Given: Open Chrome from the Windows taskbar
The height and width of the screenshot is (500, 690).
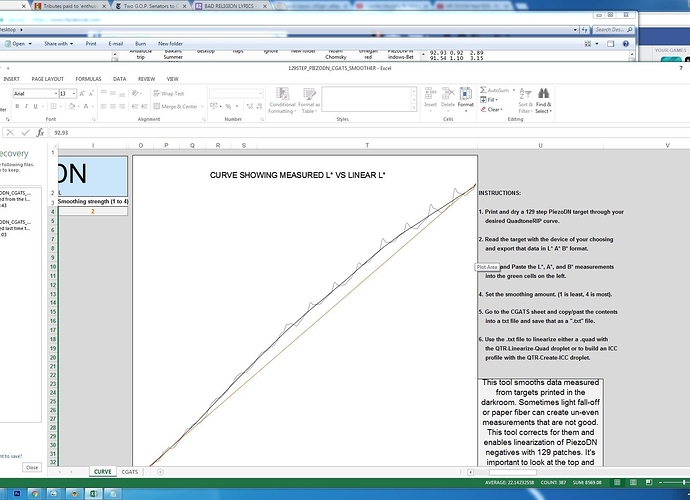Looking at the screenshot, I should (x=34, y=494).
